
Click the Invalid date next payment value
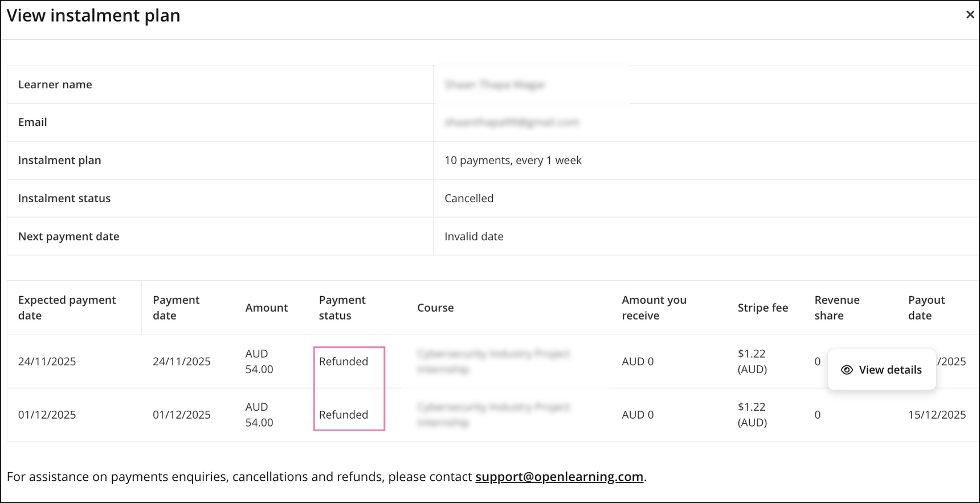tap(473, 236)
